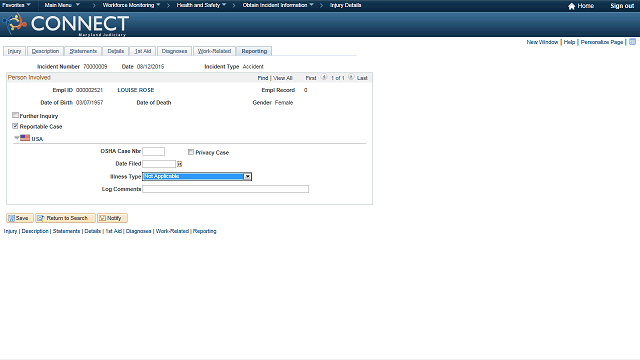Click the next row arrow icon
640x360 pixels.
(351, 77)
